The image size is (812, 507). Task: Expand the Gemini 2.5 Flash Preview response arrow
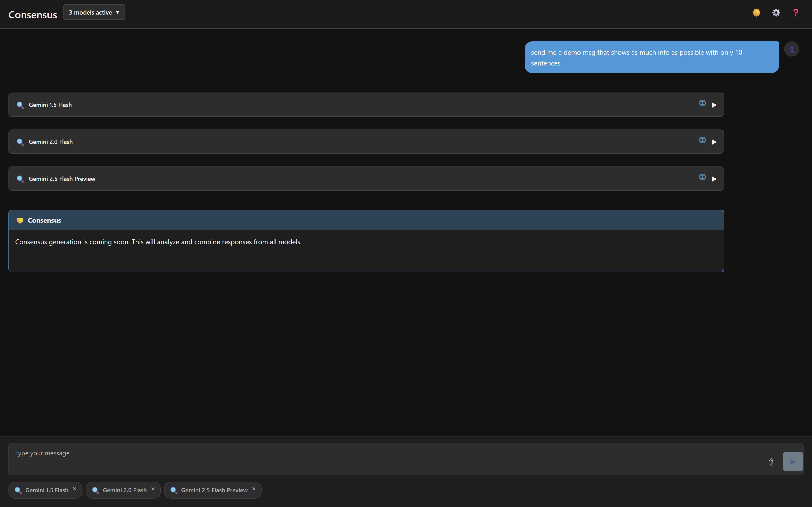click(x=714, y=179)
